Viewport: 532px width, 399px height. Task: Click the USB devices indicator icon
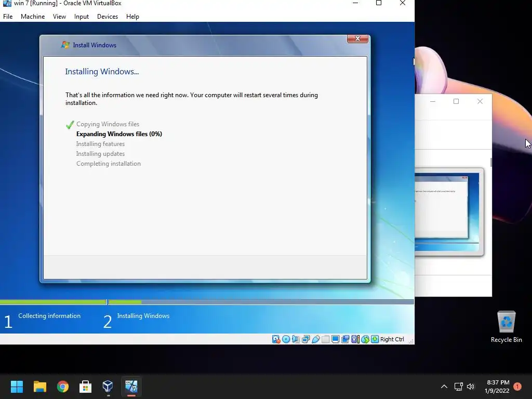[x=315, y=339]
